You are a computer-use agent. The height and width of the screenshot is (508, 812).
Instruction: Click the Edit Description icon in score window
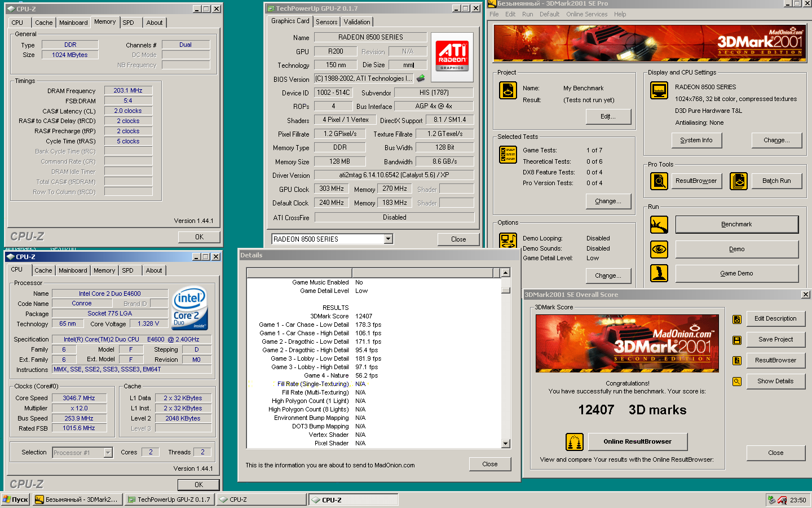click(736, 319)
